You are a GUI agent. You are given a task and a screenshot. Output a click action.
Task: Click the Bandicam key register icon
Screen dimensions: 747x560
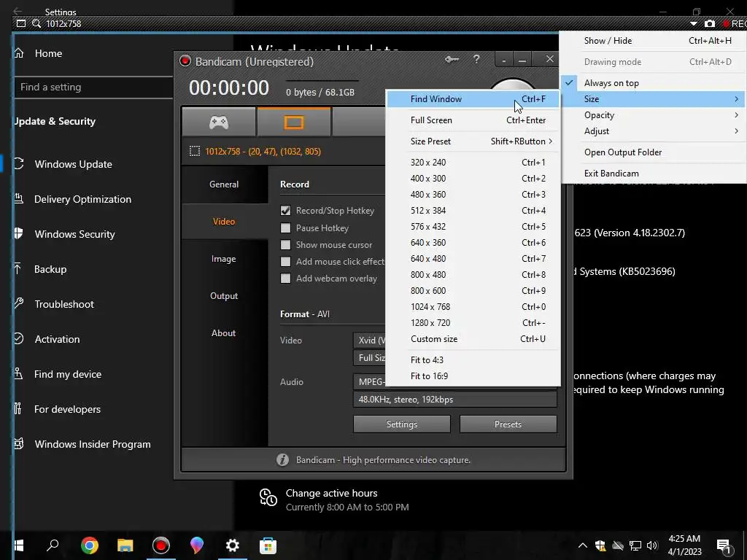(452, 60)
